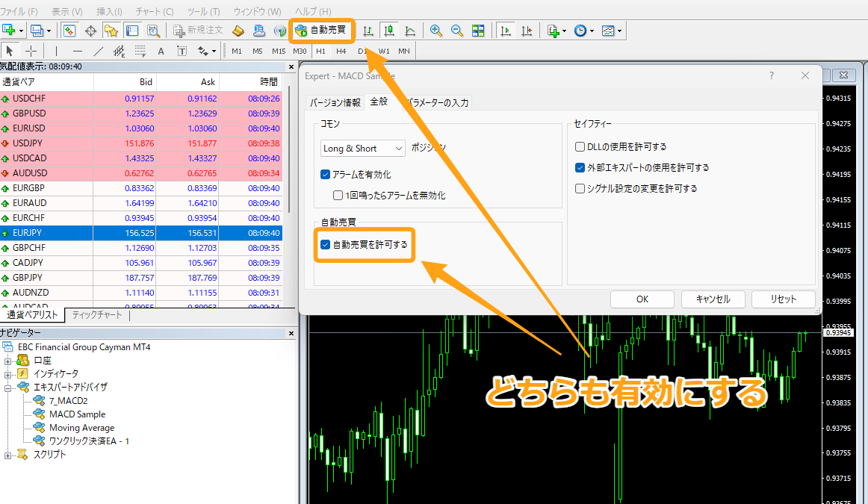This screenshot has width=868, height=504.
Task: Switch chart to candlestick display
Action: [x=388, y=31]
